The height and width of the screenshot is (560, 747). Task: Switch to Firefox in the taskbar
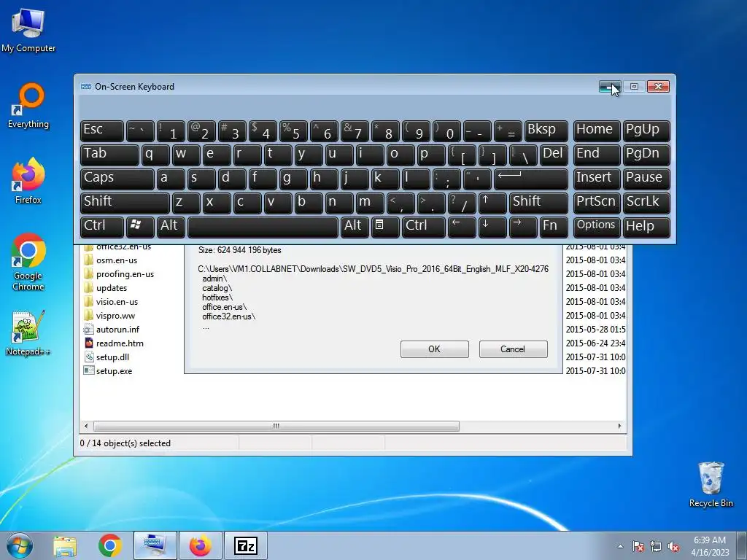(200, 545)
